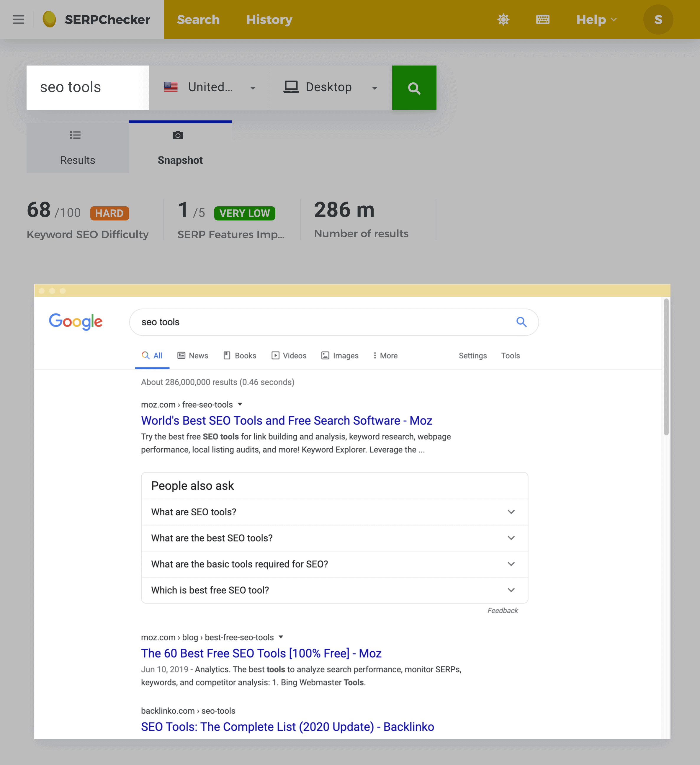Open the Desktop device dropdown
Image resolution: width=700 pixels, height=765 pixels.
331,88
